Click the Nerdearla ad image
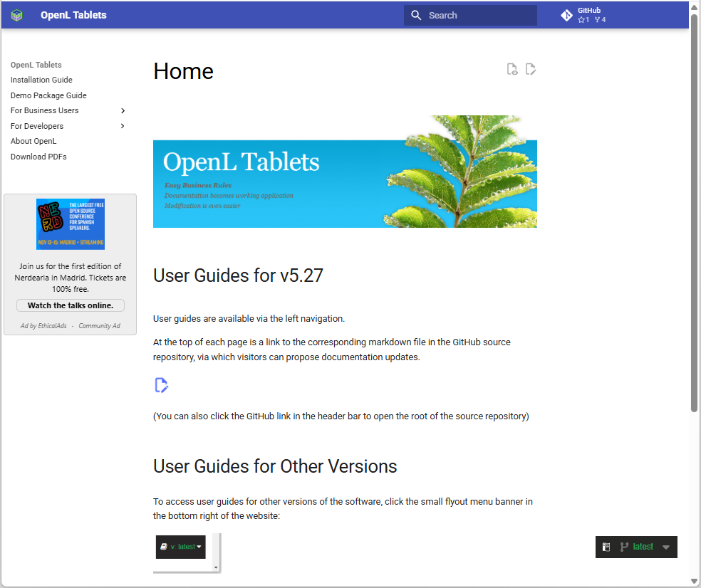Screen dimensions: 701x588 coord(71,224)
